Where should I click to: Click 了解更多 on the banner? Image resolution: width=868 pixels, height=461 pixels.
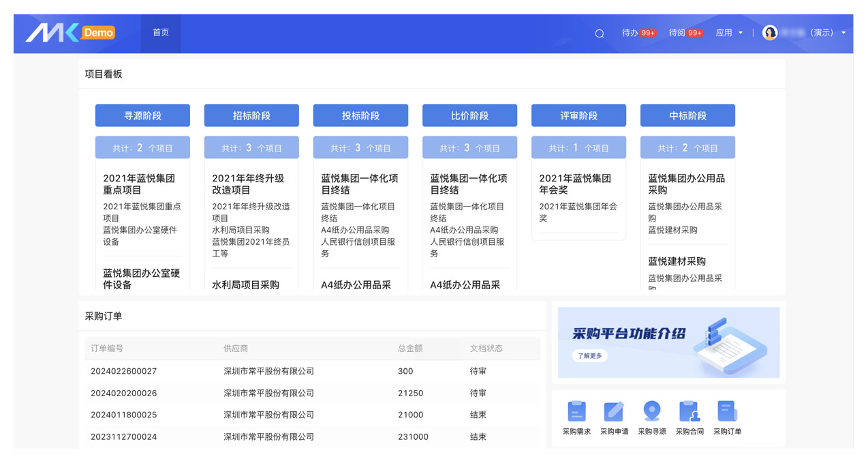(589, 356)
